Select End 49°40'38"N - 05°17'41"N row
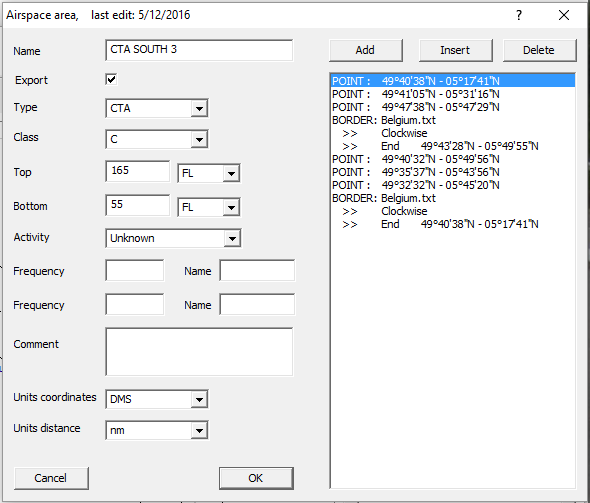The height and width of the screenshot is (503, 590). (453, 224)
